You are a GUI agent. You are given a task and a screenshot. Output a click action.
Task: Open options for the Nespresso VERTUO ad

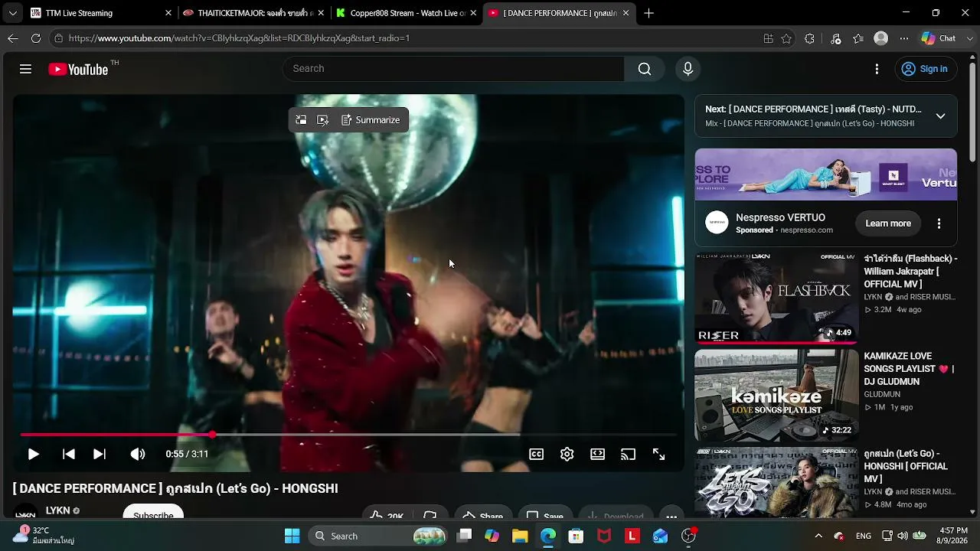click(939, 223)
